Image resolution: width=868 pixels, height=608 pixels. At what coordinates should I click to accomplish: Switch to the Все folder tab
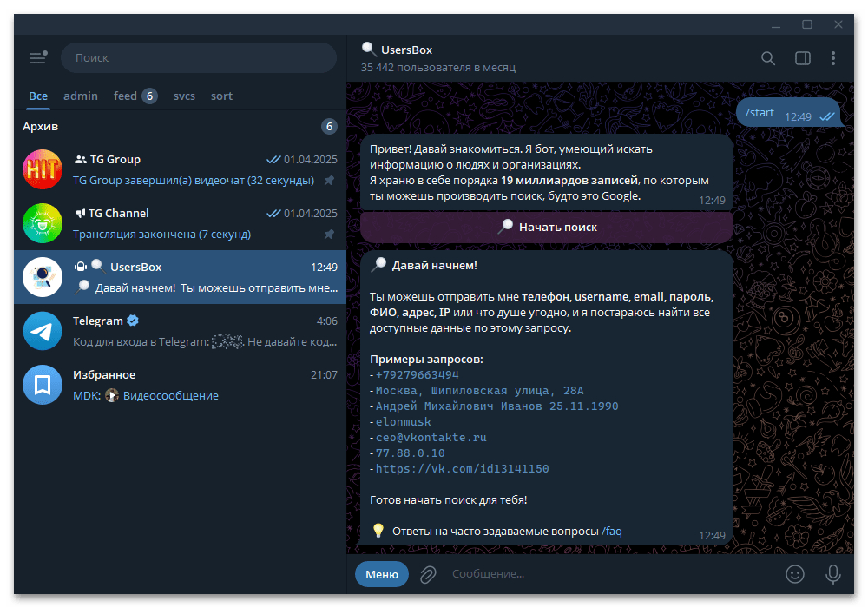pos(38,96)
